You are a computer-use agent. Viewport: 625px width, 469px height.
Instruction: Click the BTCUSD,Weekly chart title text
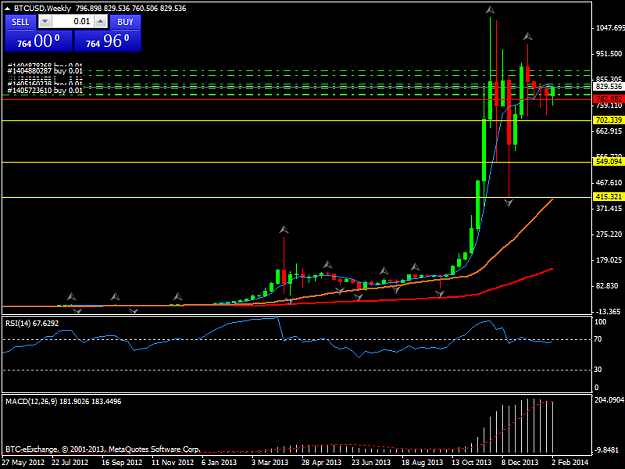[42, 8]
